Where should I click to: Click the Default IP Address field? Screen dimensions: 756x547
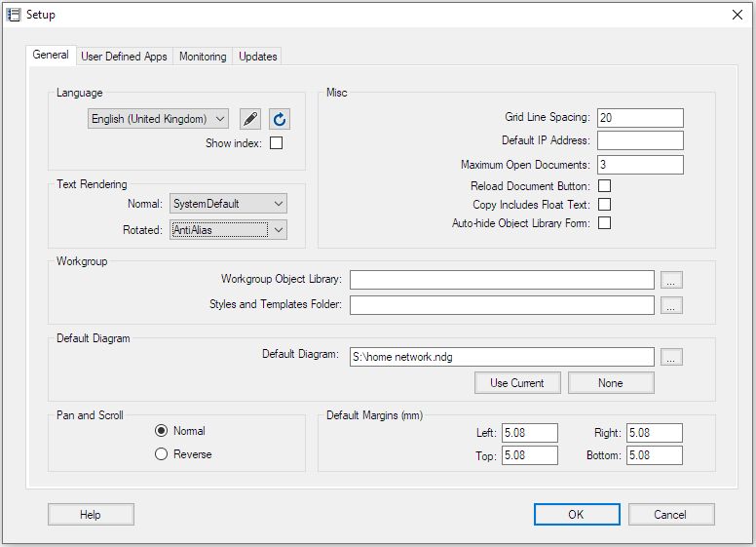click(x=640, y=140)
